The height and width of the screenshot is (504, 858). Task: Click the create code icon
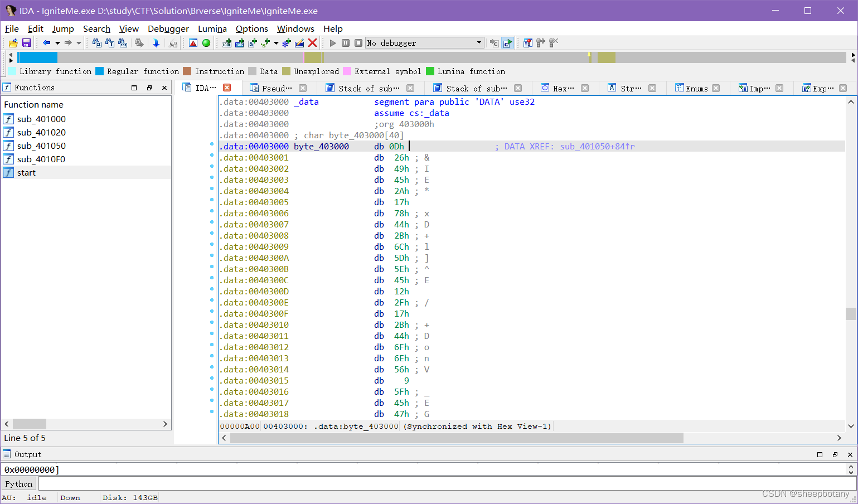coord(227,43)
